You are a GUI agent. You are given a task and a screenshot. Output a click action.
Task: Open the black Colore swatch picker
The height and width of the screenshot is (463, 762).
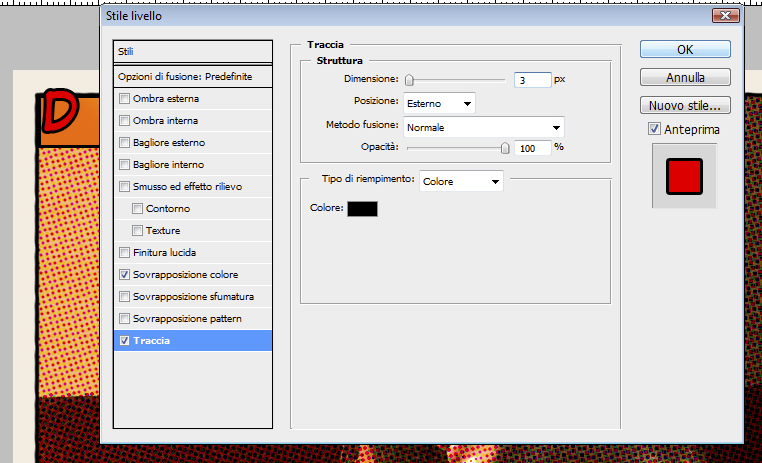click(x=362, y=209)
